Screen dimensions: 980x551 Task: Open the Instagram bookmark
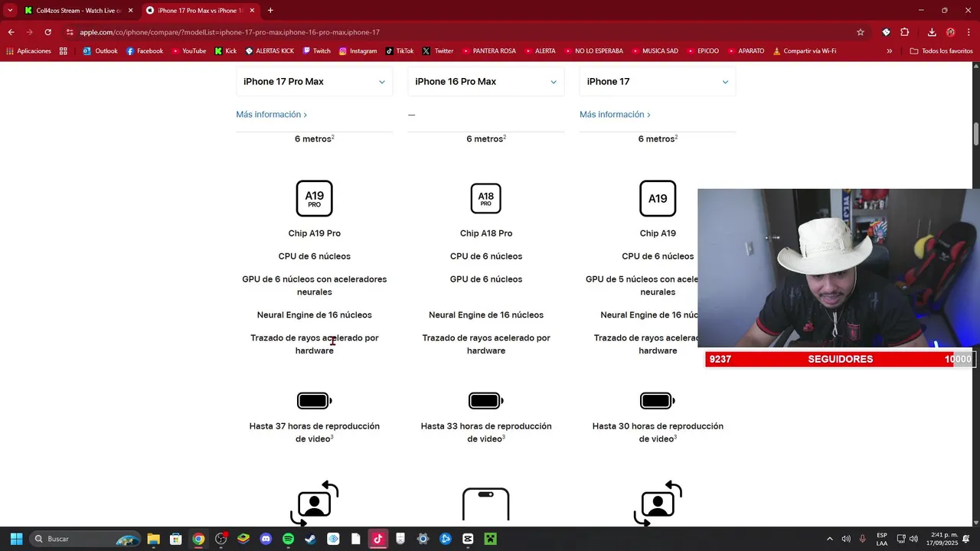[x=358, y=51]
